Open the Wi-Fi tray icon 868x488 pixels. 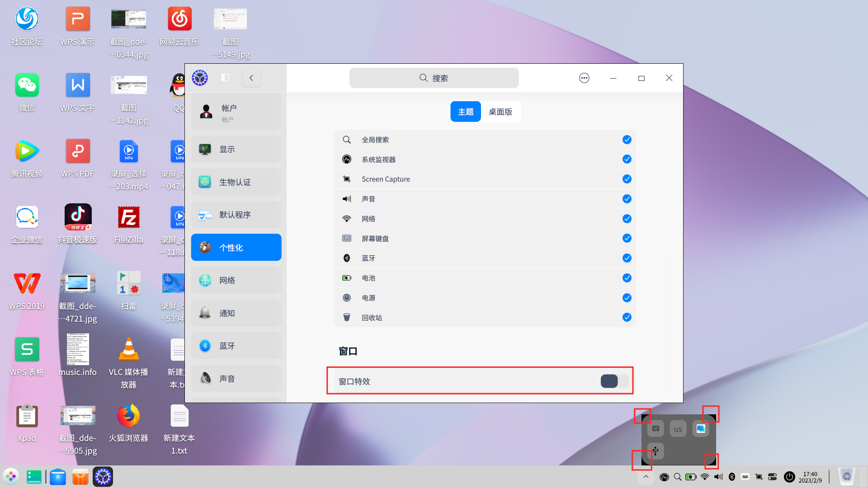pyautogui.click(x=705, y=477)
